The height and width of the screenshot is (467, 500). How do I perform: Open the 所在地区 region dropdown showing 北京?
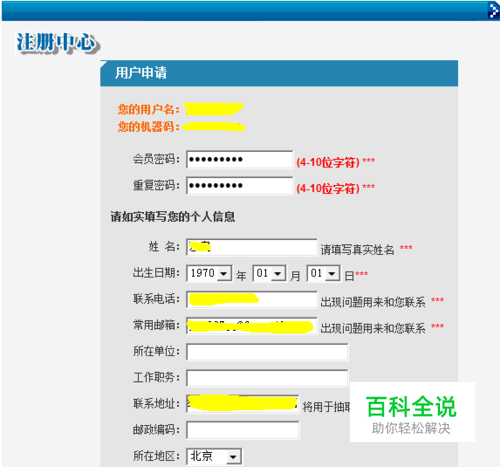pos(214,456)
